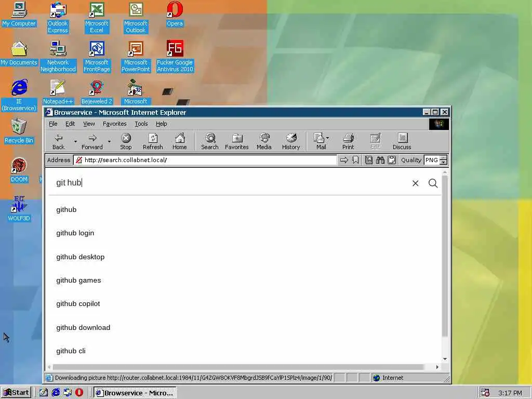Open the Favorites toolbar pane
This screenshot has width=532, height=399.
[237, 141]
